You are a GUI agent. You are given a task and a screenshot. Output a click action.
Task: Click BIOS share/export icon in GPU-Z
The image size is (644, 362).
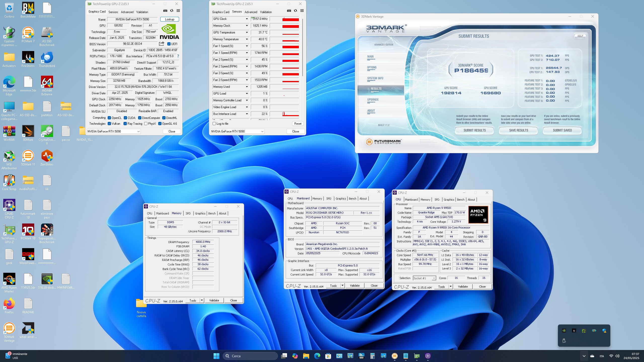162,44
